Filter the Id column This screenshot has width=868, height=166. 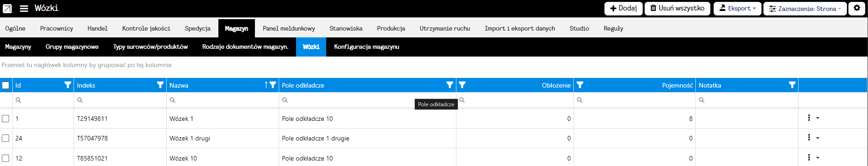point(68,85)
